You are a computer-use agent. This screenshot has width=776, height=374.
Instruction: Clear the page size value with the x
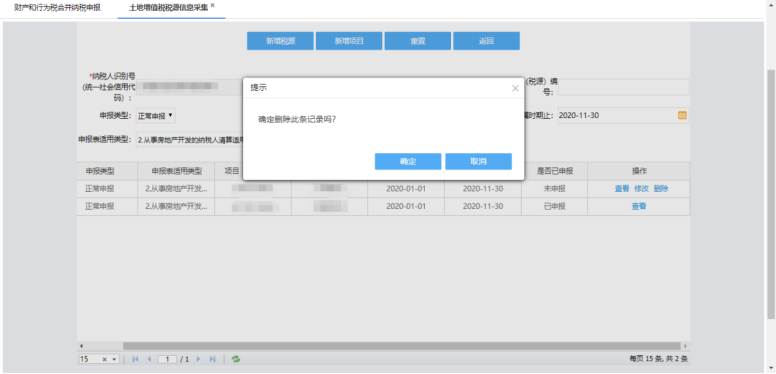(x=104, y=359)
